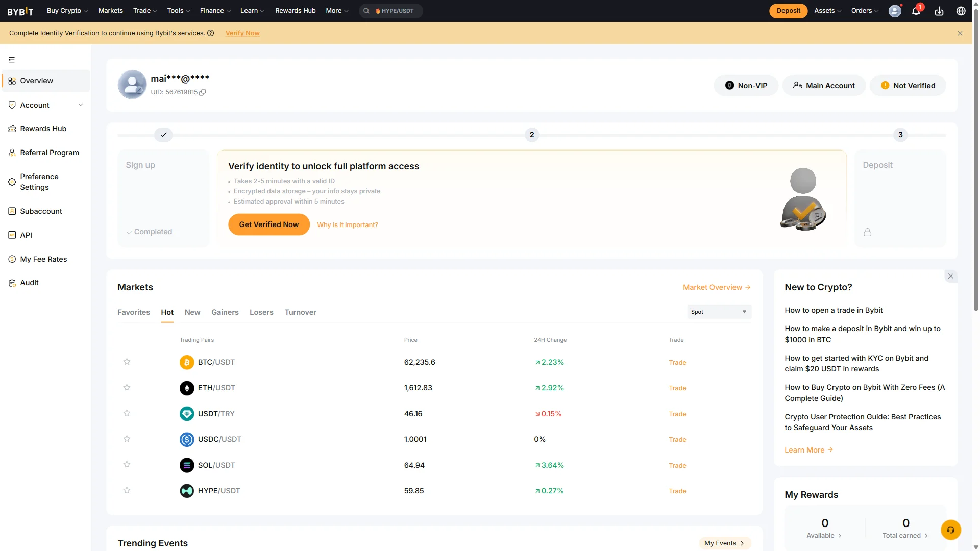Open the My Events button

tap(725, 543)
